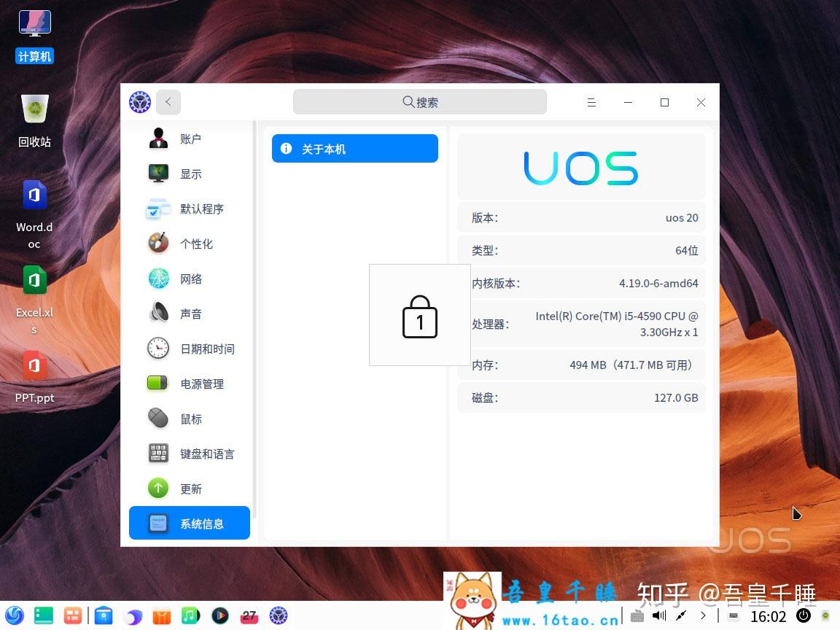The height and width of the screenshot is (630, 840).
Task: Open the calendar app showing 27
Action: [249, 615]
